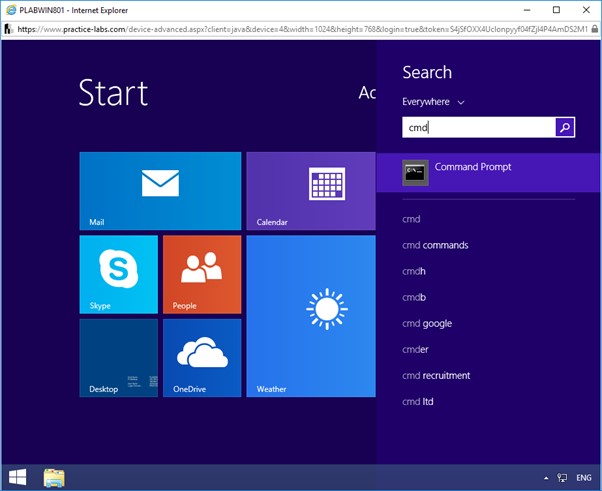The height and width of the screenshot is (491, 602).
Task: Click the Internet Explorer title bar icon
Action: pyautogui.click(x=11, y=10)
